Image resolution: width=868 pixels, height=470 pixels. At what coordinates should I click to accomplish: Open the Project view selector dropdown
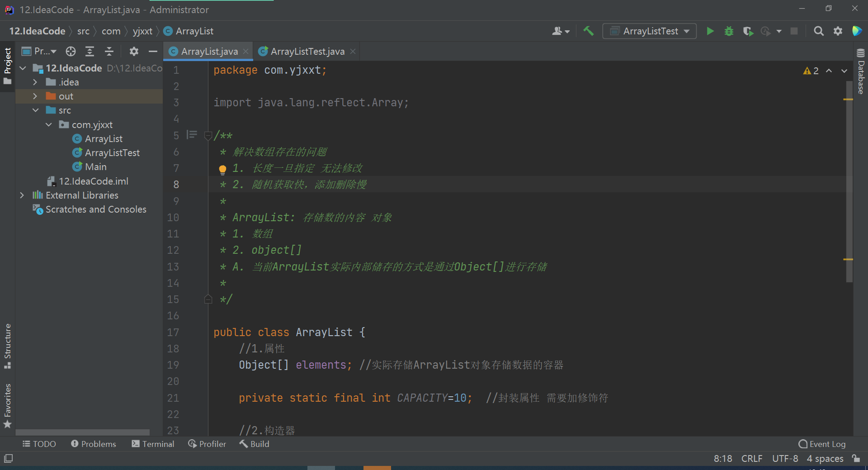click(x=39, y=51)
